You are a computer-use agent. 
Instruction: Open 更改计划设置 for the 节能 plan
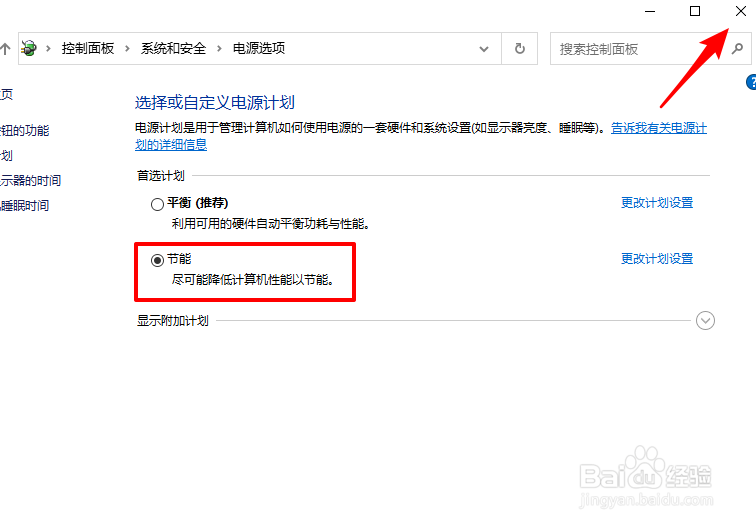657,258
